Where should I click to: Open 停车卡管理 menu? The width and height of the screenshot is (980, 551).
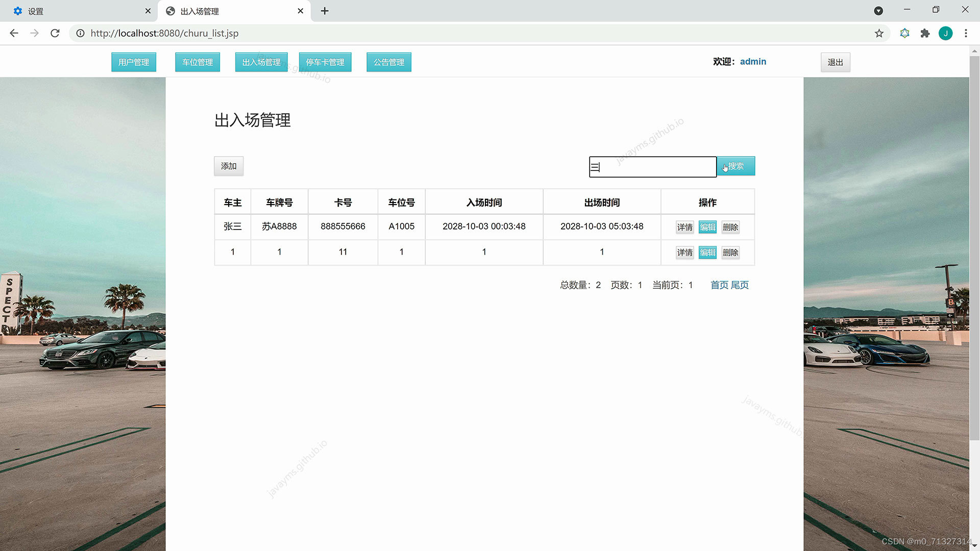(325, 62)
